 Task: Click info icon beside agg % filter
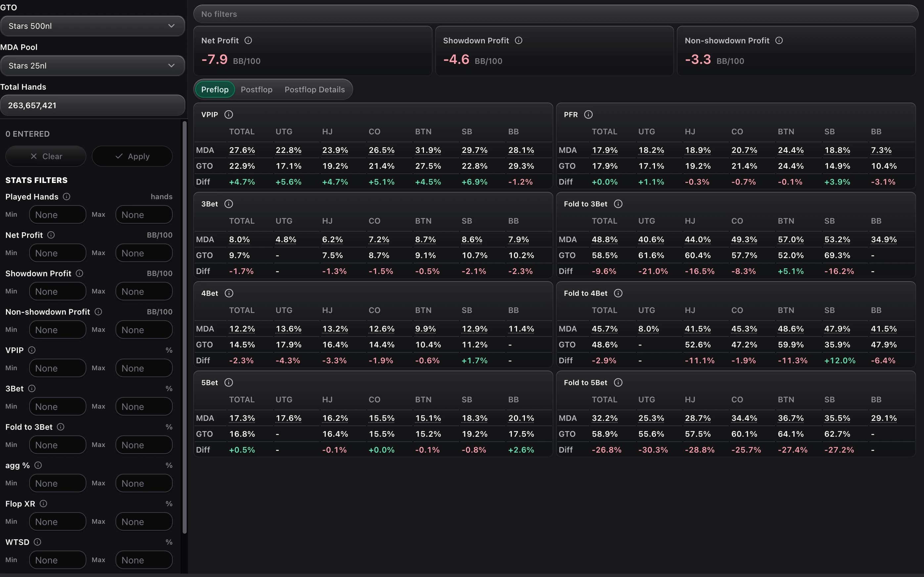point(38,465)
